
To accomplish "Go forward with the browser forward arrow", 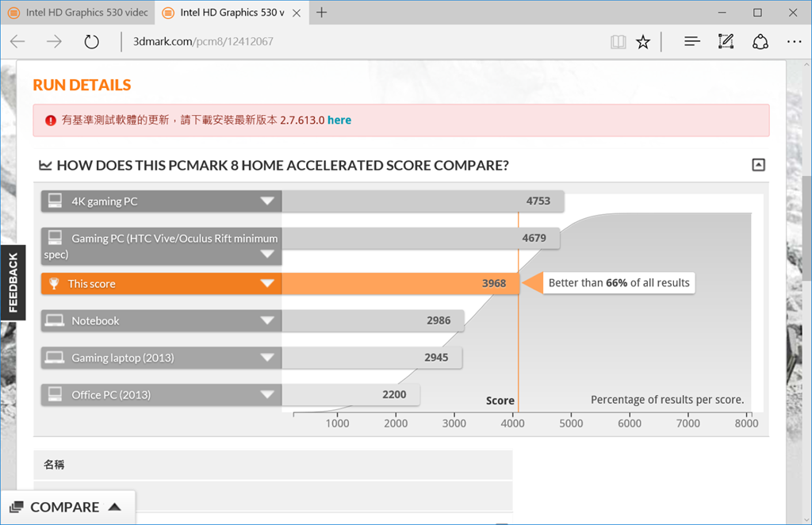I will tap(54, 41).
